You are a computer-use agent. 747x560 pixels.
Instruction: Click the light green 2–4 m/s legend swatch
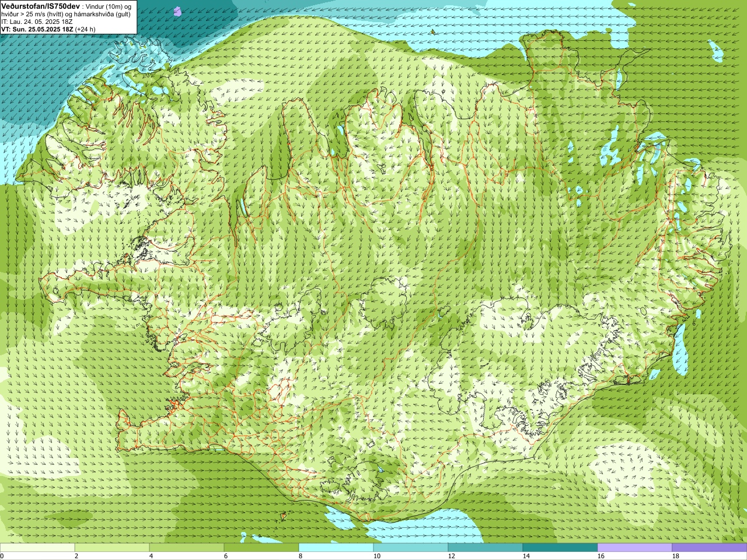point(112,548)
